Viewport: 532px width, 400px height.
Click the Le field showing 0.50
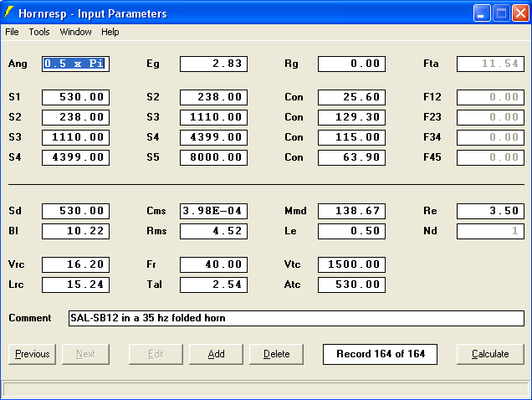tap(352, 231)
